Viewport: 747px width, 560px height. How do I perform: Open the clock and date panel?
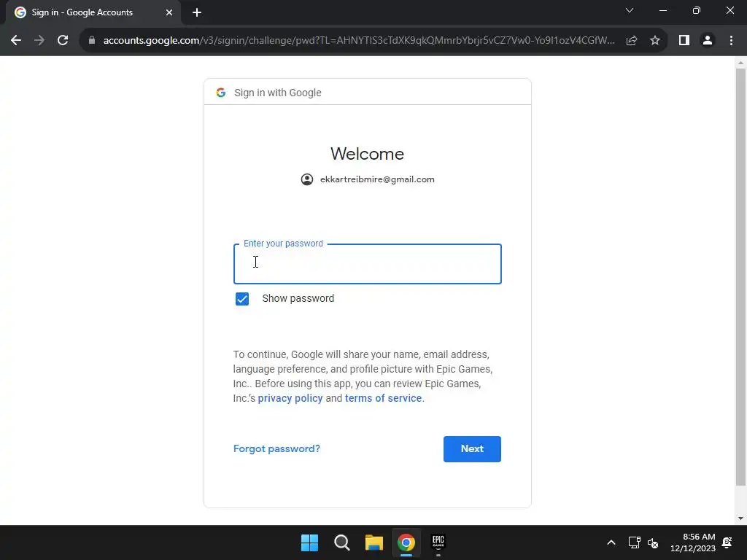[693, 542]
